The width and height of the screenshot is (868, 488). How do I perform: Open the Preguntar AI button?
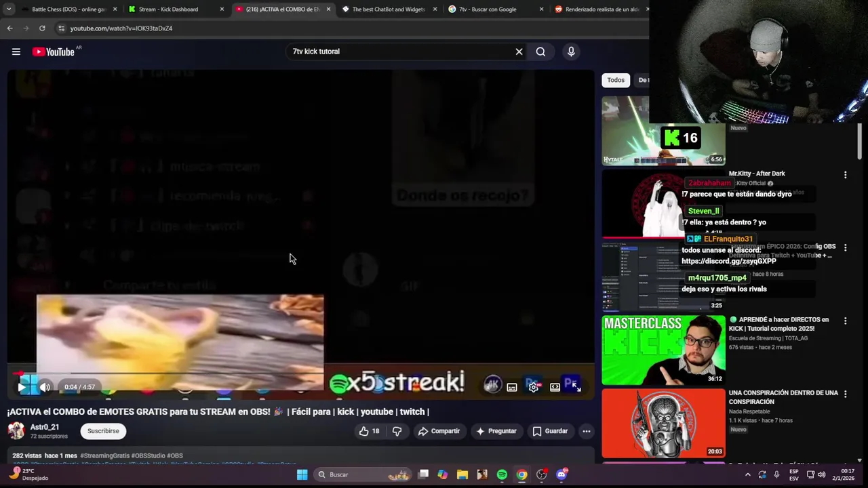coord(496,431)
